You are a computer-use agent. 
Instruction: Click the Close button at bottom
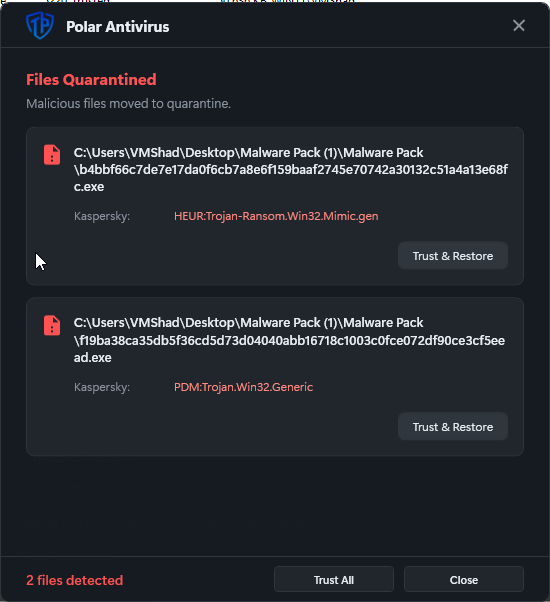464,579
